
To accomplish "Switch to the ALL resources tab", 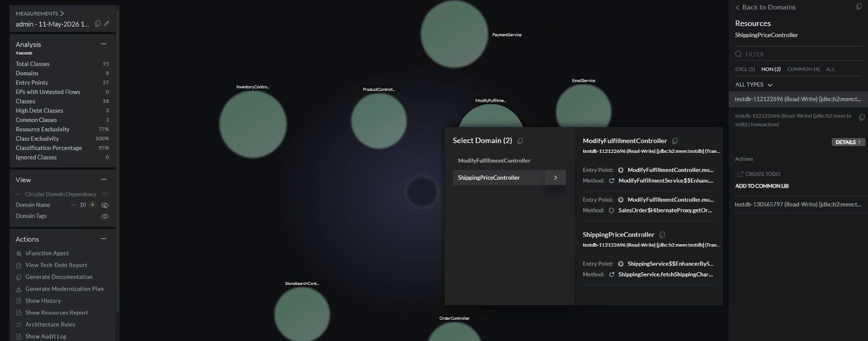I will 830,69.
